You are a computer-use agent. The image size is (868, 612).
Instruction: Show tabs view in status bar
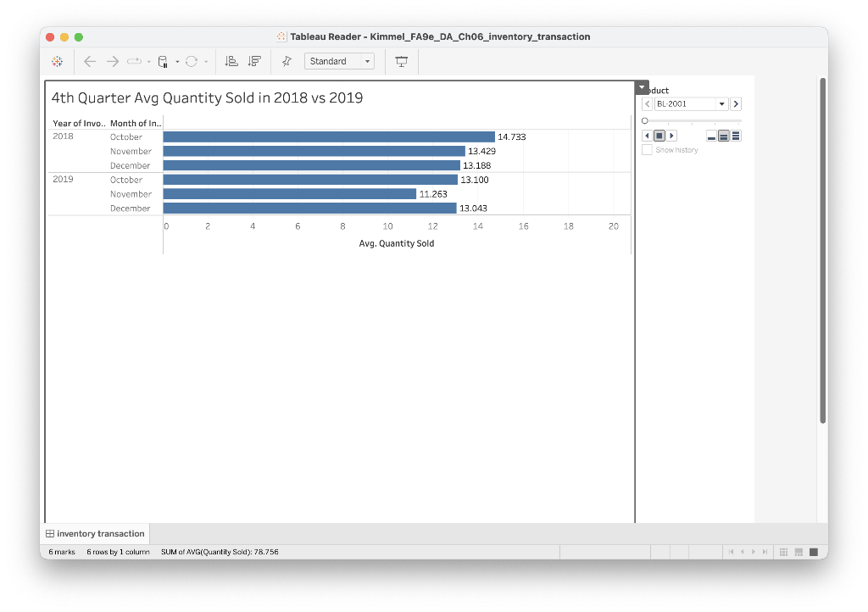pos(814,552)
